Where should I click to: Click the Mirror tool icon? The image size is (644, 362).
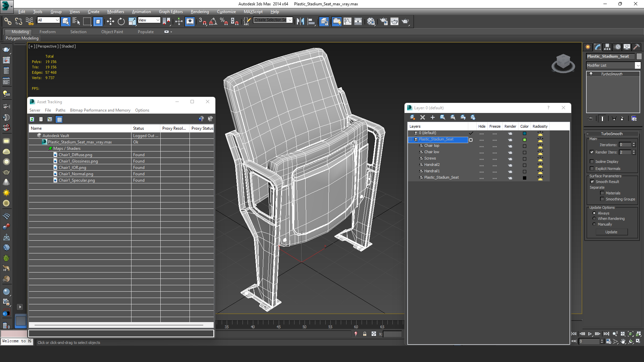click(300, 21)
